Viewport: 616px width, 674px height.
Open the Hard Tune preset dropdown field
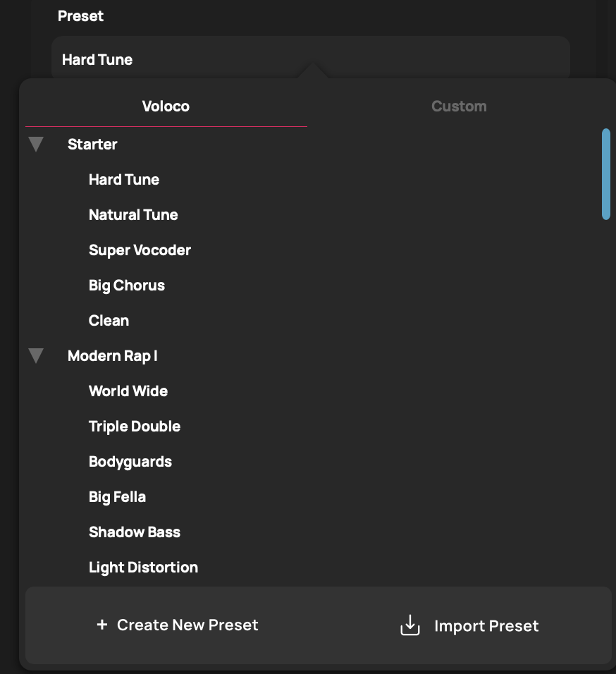tap(310, 59)
